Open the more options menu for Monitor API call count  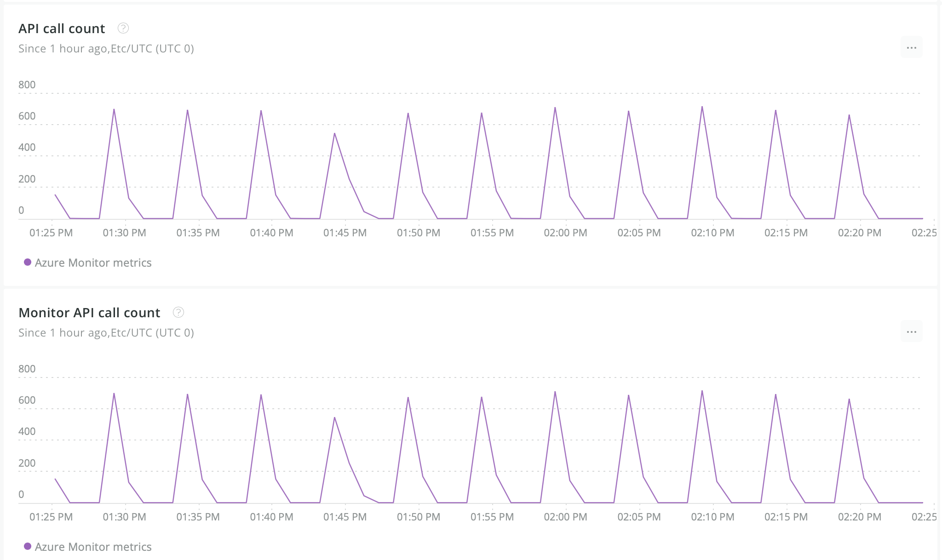click(x=911, y=331)
